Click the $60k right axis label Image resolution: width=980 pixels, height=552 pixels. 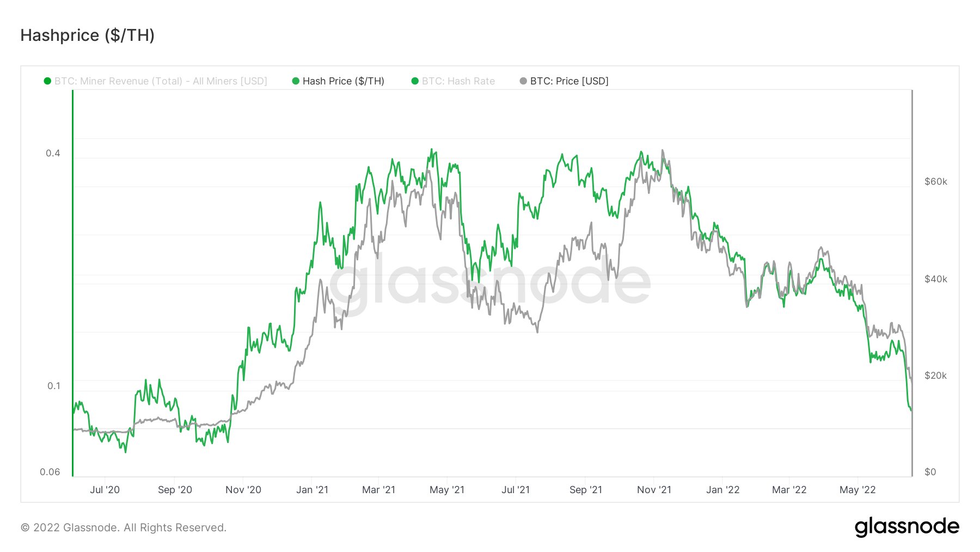(x=935, y=181)
